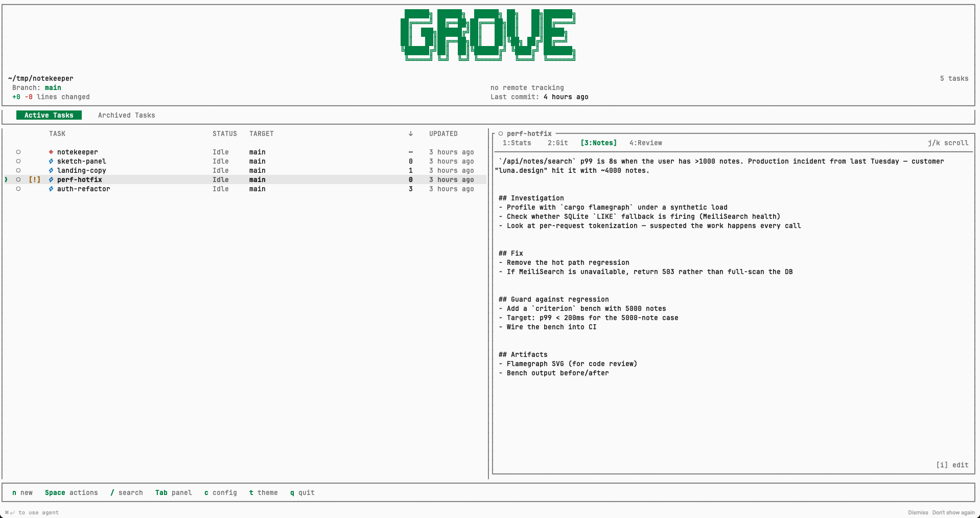Click the '## Artifacts' heading in notes
Screen dimensions: 980x518
coord(523,354)
